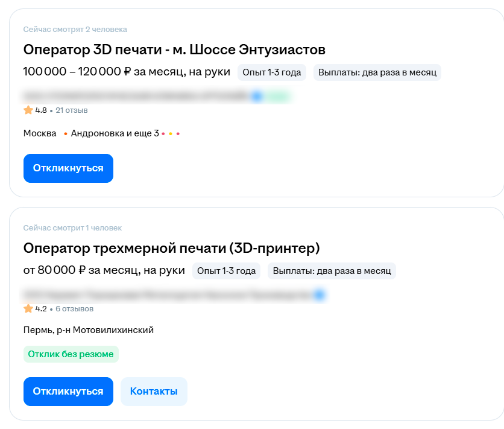504x429 pixels.
Task: Click the orange metro dot before Андроновка
Action: pos(65,133)
